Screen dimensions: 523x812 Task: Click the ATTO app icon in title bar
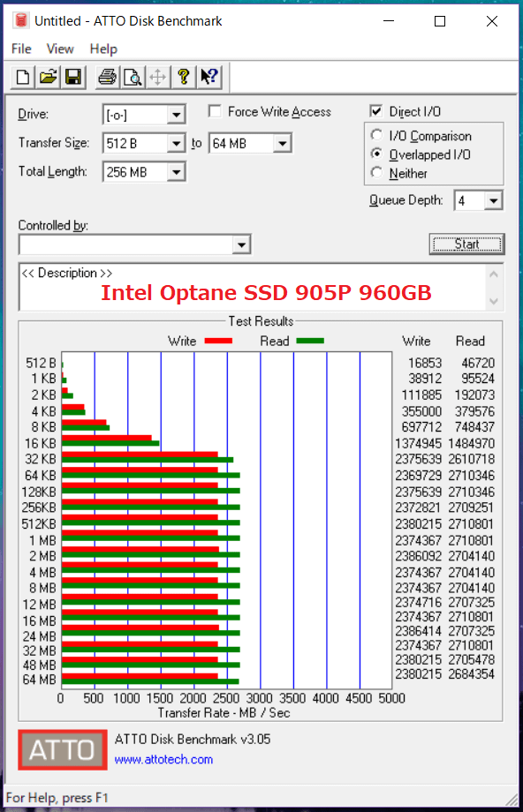tap(20, 20)
